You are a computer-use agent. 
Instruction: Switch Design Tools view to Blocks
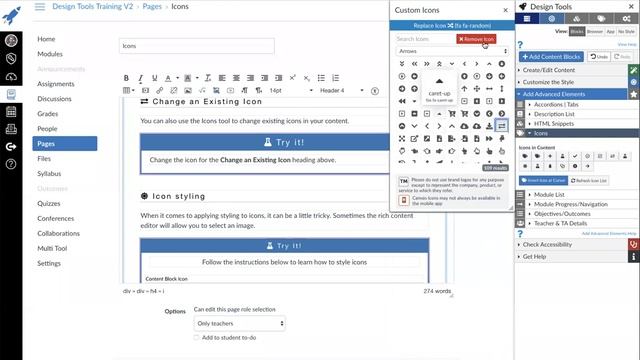pyautogui.click(x=577, y=31)
